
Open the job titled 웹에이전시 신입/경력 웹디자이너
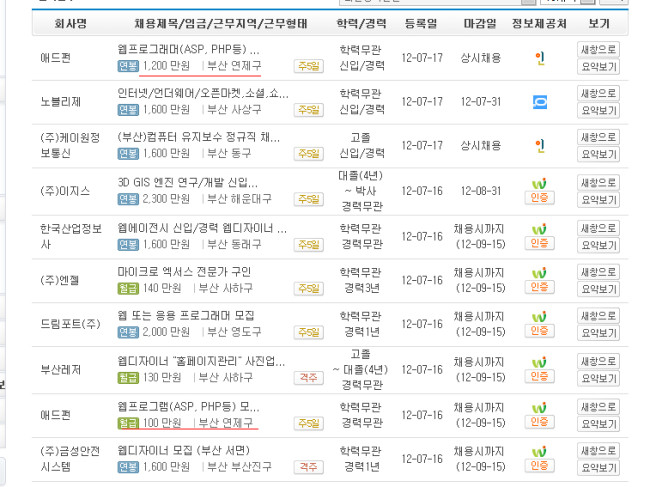click(x=202, y=228)
